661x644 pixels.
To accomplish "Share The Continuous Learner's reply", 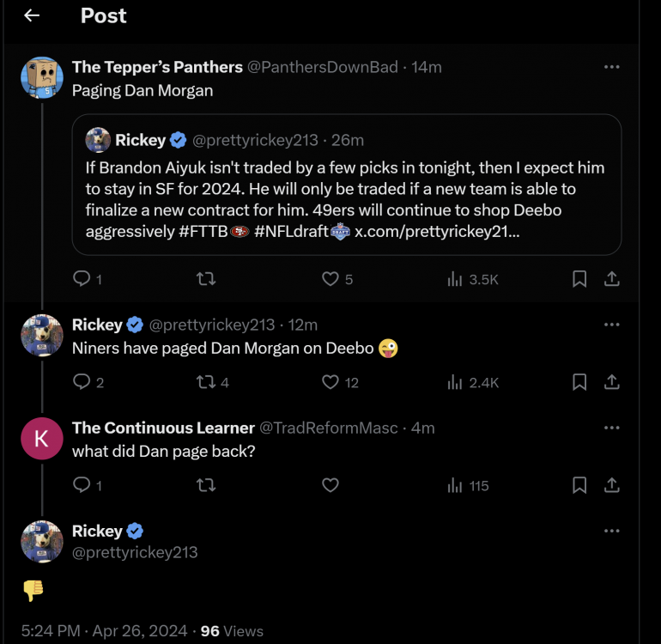I will click(612, 485).
